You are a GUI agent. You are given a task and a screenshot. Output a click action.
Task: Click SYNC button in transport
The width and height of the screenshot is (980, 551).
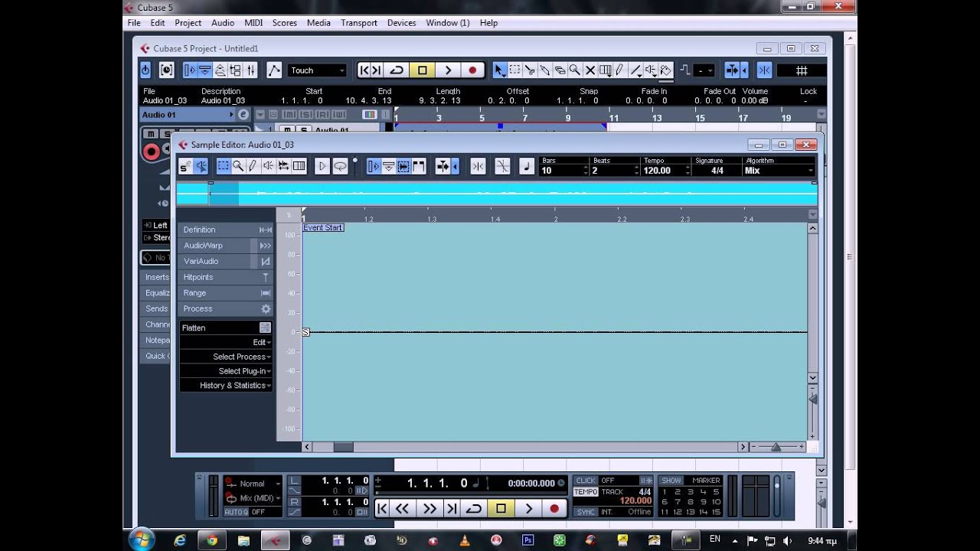point(586,512)
